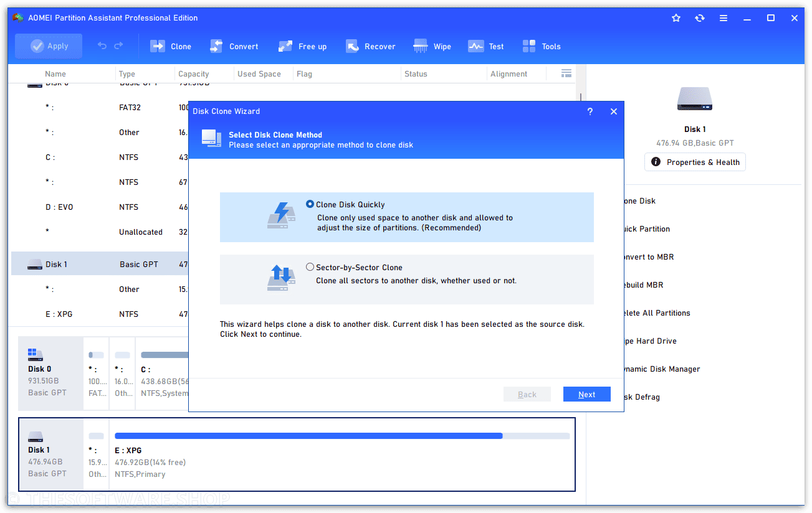Image resolution: width=812 pixels, height=513 pixels.
Task: Click Clone Disk option in right panel
Action: (640, 200)
